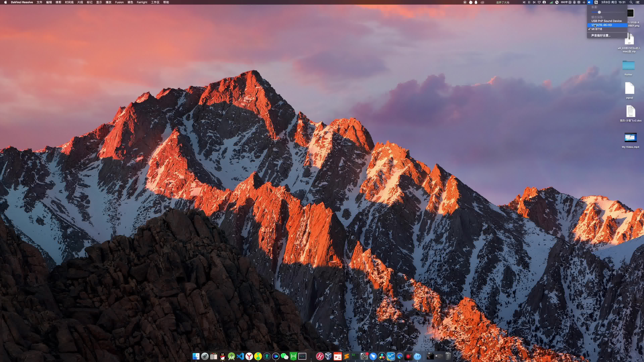Open the Fairlight menu
This screenshot has width=644, height=362.
tap(142, 2)
